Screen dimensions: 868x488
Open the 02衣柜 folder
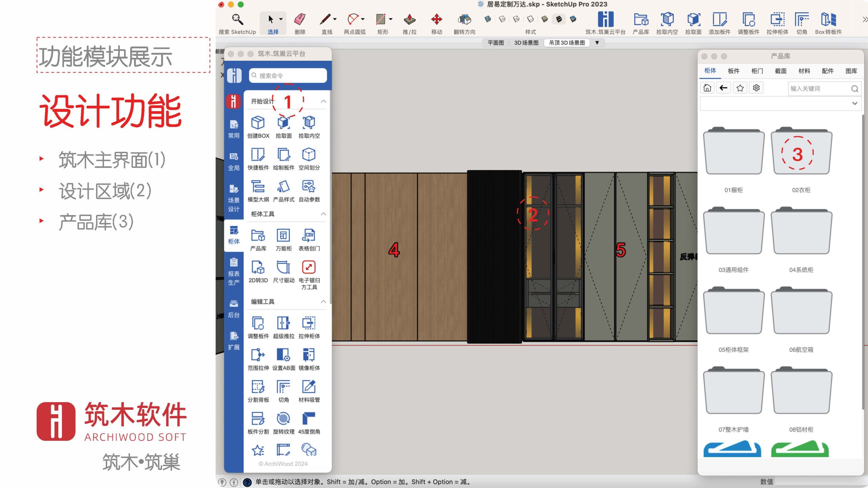(x=801, y=152)
